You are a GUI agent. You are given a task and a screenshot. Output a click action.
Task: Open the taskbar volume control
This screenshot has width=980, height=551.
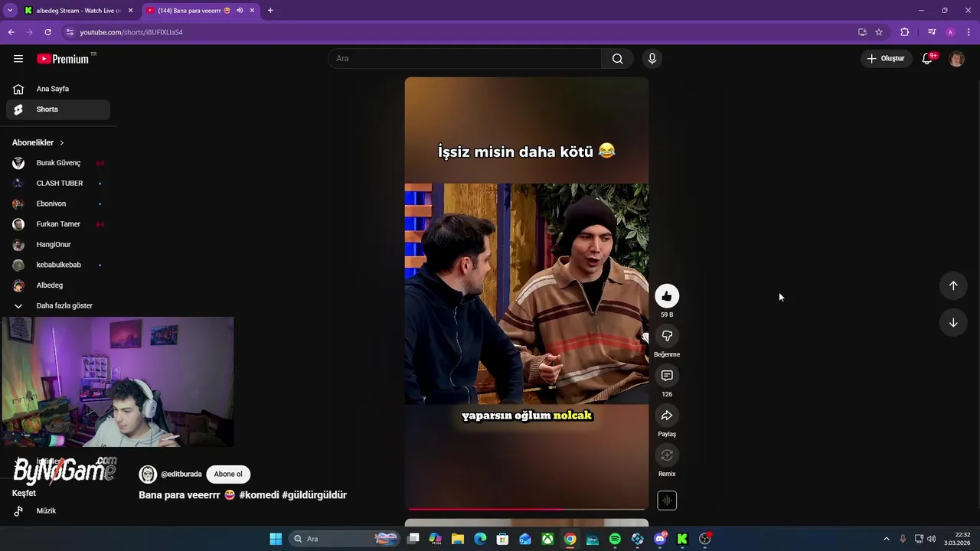pos(932,539)
